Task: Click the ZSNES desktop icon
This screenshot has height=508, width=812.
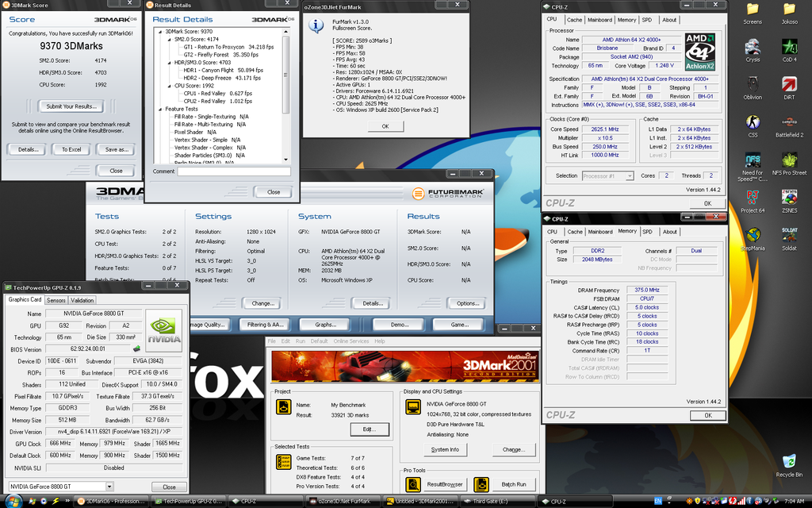Action: tap(789, 202)
